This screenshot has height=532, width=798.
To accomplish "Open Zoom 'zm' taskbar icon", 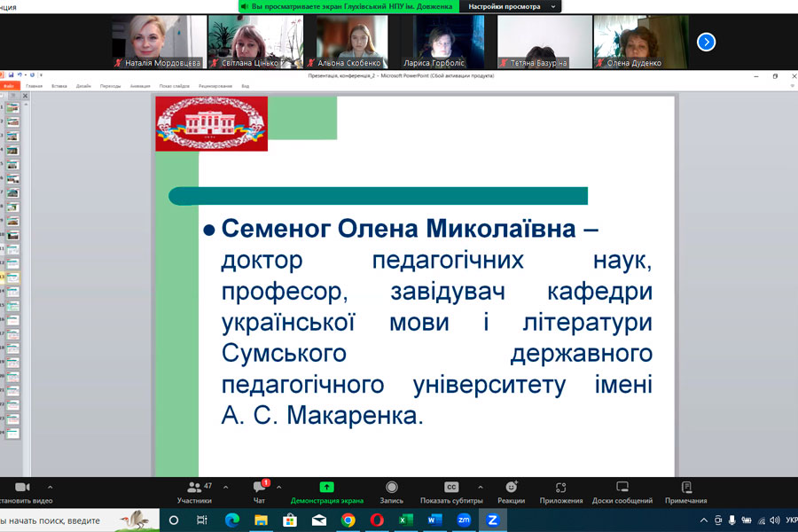I will pyautogui.click(x=464, y=520).
